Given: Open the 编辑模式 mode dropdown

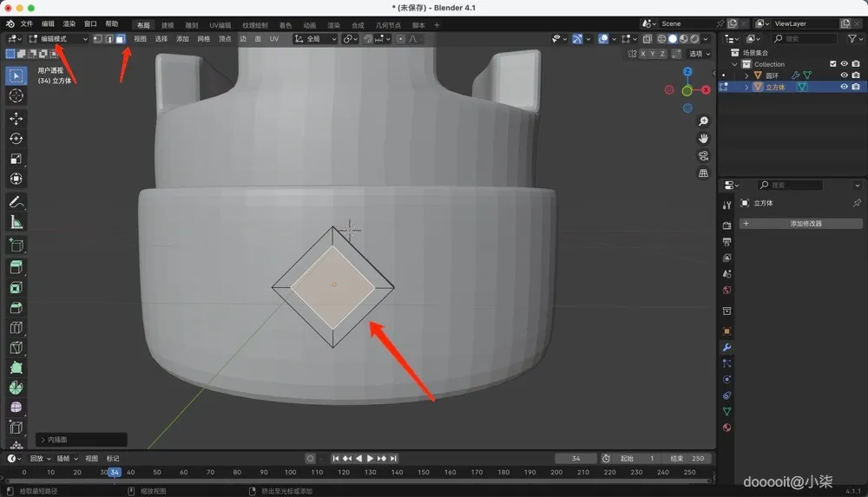Looking at the screenshot, I should 58,39.
